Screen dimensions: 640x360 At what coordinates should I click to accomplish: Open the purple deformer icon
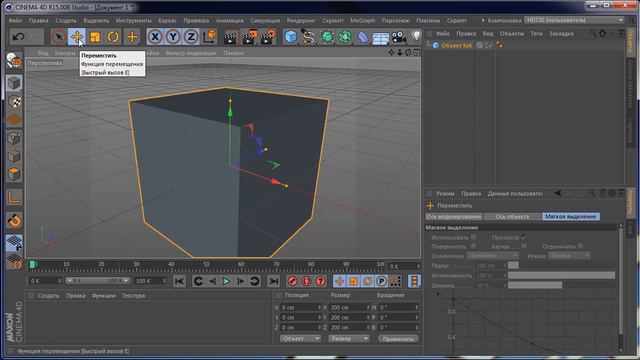coord(363,37)
